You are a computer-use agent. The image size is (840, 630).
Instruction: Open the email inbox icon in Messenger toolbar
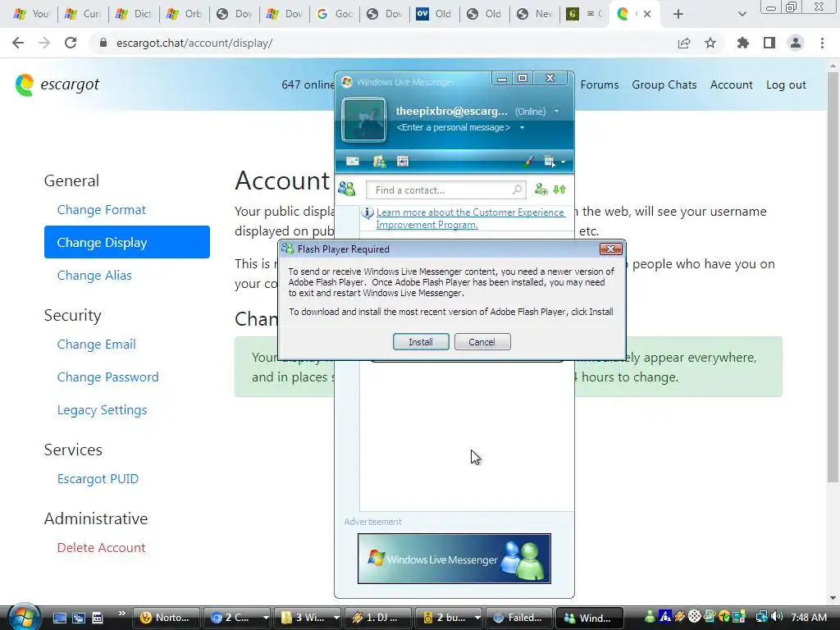353,162
